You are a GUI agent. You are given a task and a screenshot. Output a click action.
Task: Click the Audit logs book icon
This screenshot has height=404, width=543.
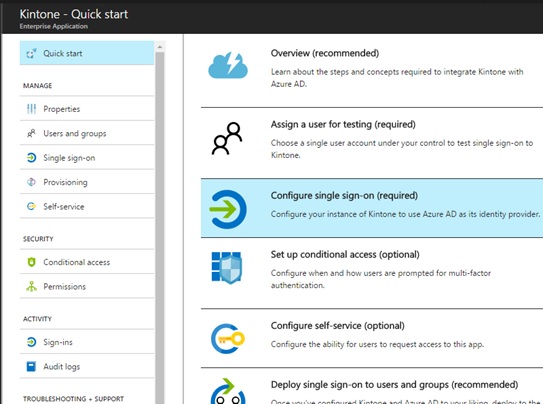(31, 366)
